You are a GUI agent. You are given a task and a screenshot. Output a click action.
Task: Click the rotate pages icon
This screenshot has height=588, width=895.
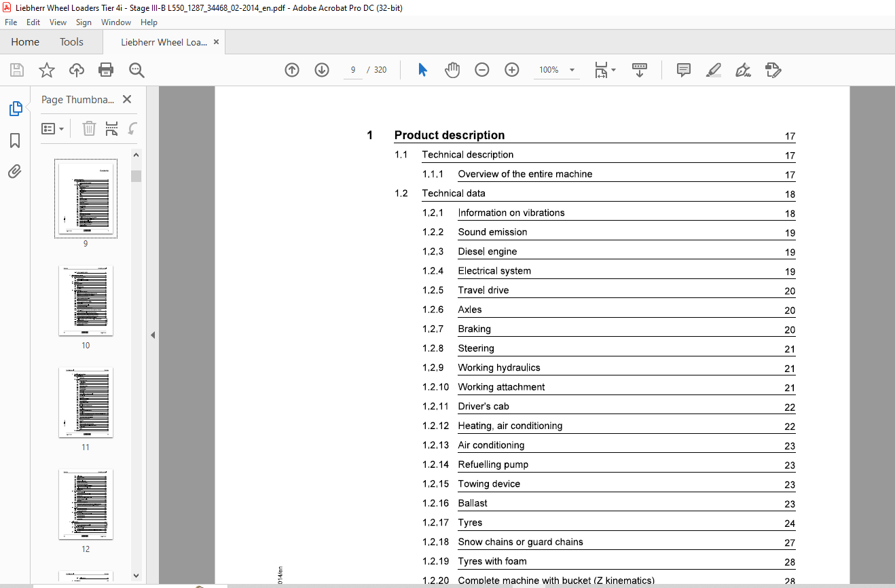tap(132, 128)
